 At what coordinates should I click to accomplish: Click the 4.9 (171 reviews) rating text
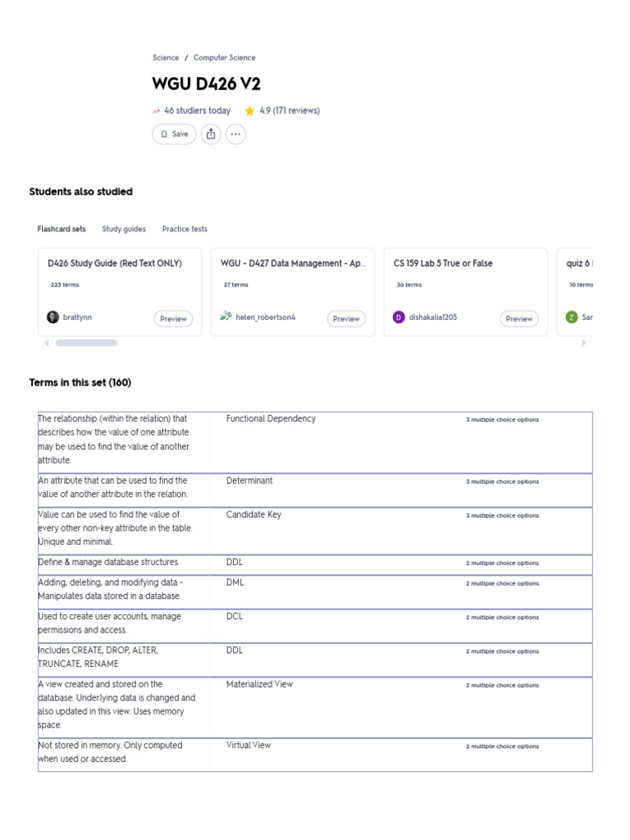coord(290,111)
